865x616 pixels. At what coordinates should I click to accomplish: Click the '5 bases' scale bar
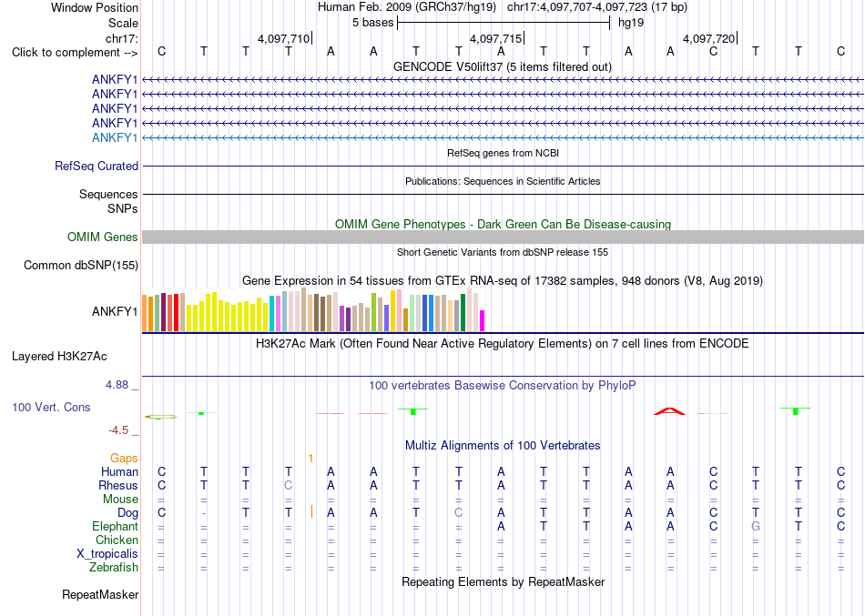pos(504,23)
